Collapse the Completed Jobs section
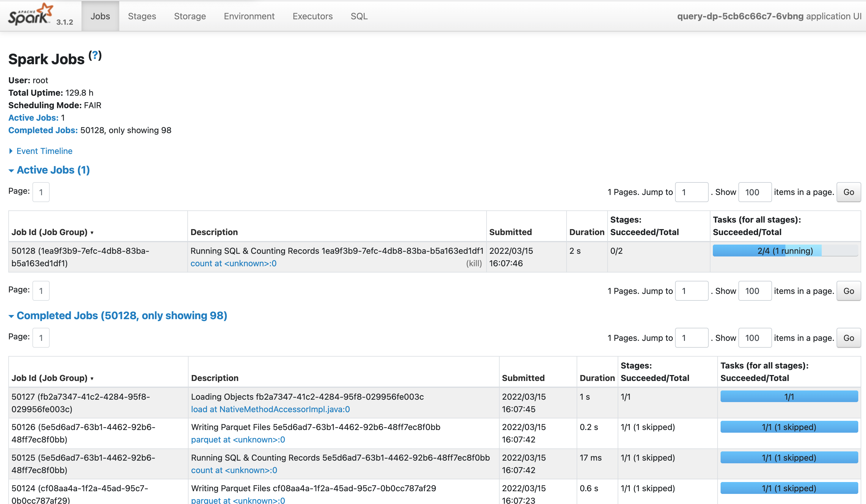The width and height of the screenshot is (866, 504). click(121, 316)
